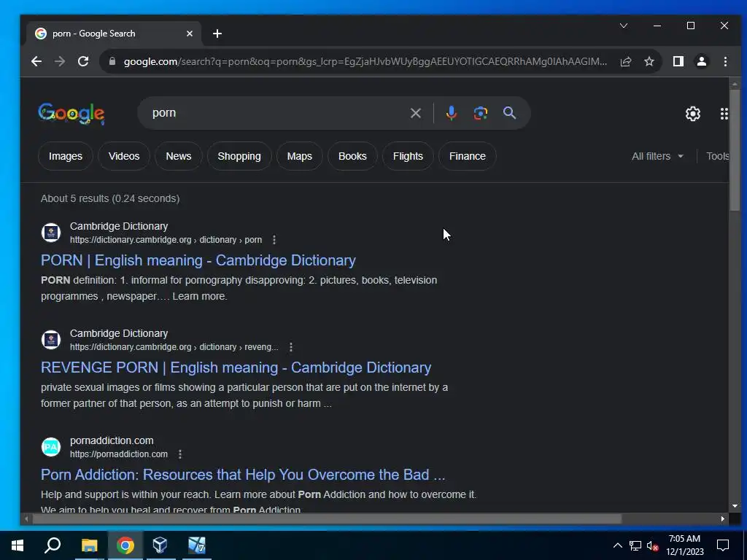Switch to Maps results
The image size is (747, 560).
click(x=300, y=156)
